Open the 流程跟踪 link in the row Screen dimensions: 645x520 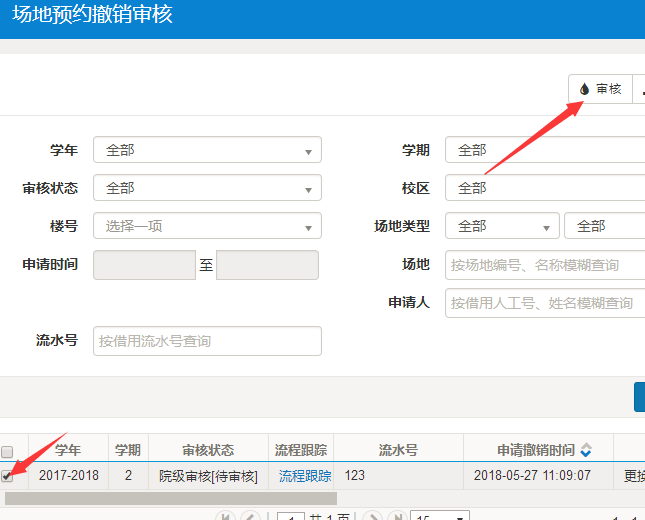coord(305,476)
